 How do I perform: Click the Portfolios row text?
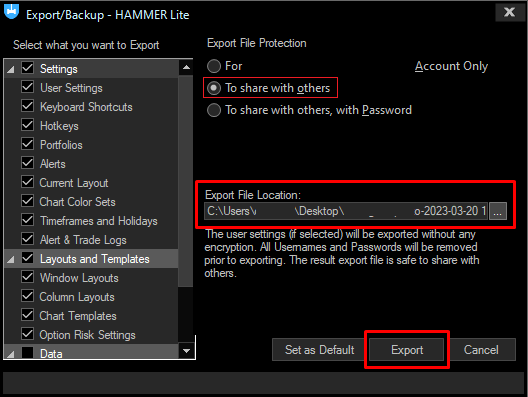61,145
